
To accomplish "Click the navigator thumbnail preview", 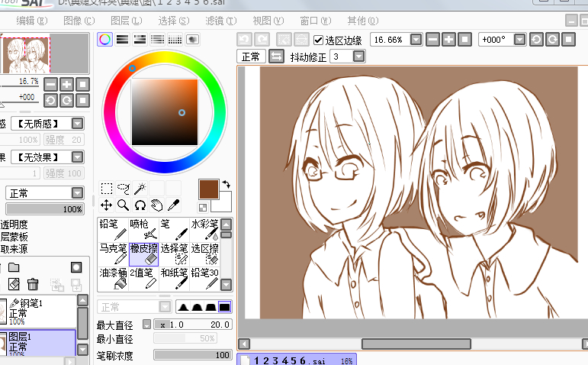I will (x=26, y=55).
